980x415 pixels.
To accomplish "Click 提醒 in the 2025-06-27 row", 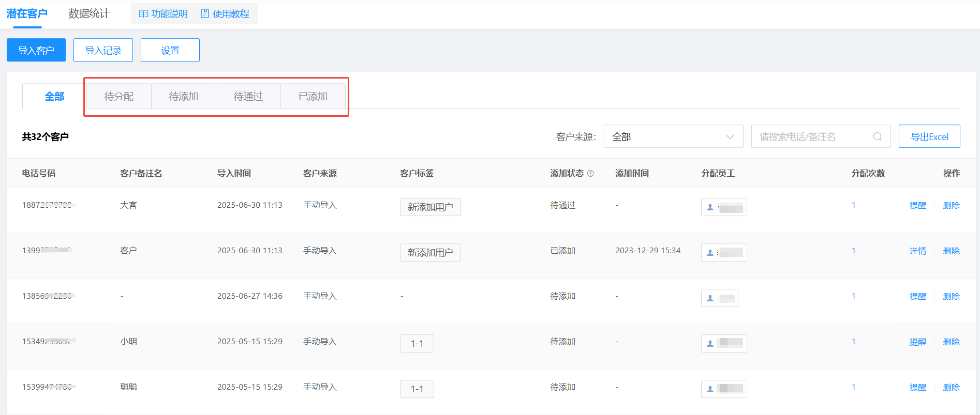I will [x=918, y=297].
